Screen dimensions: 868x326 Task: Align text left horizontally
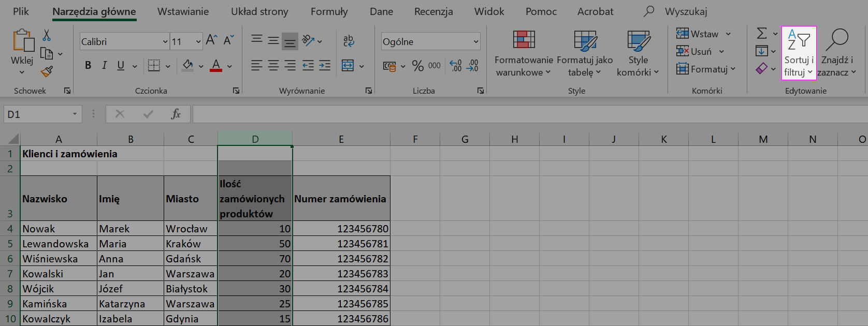pos(256,65)
